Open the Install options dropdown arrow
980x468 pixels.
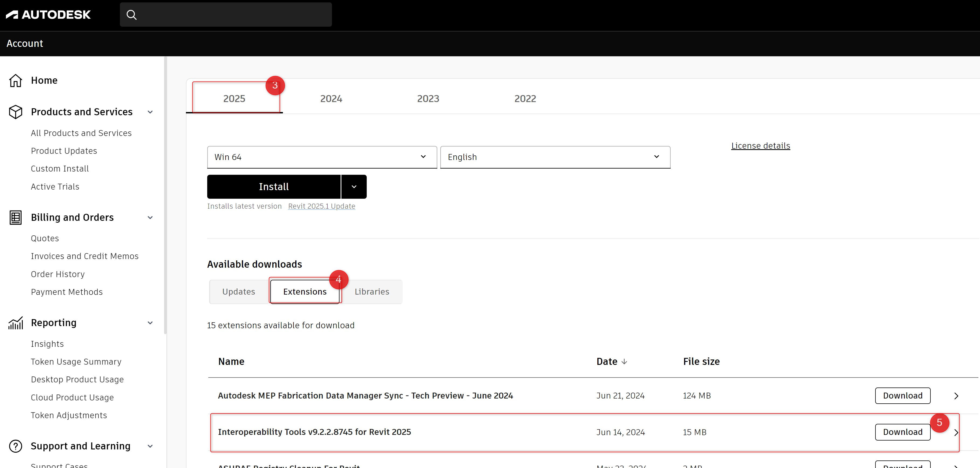(x=354, y=187)
